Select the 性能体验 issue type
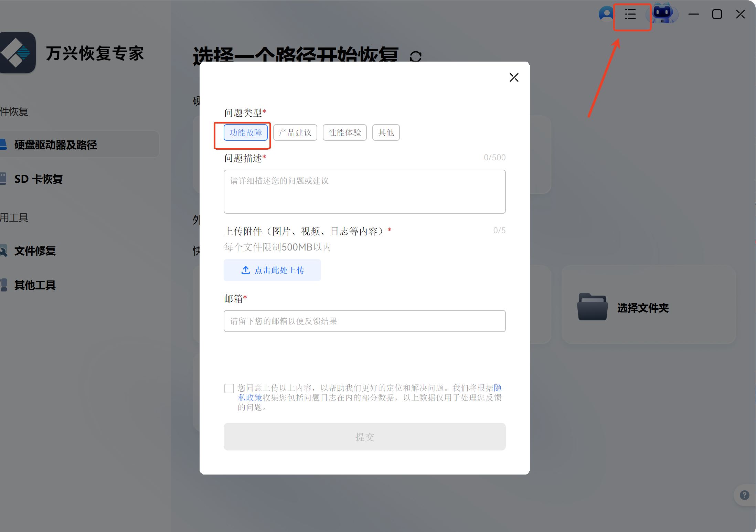 [x=345, y=132]
